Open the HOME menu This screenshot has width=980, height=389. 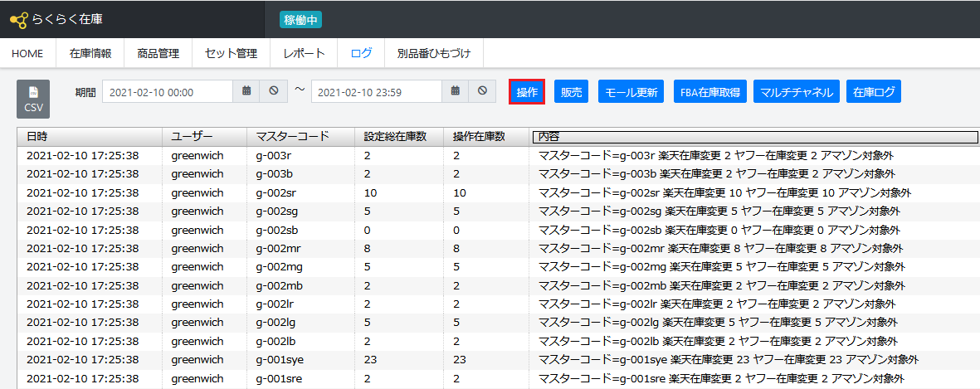27,54
